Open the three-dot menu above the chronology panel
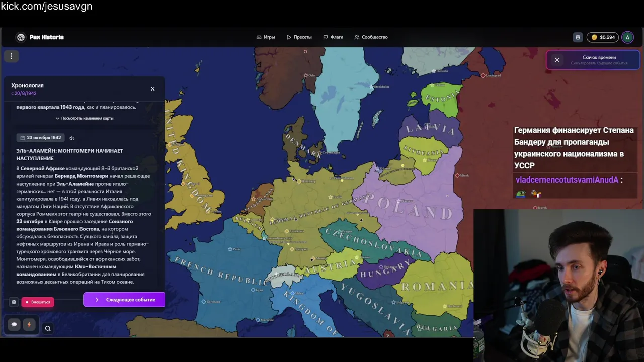The height and width of the screenshot is (362, 644). 11,56
